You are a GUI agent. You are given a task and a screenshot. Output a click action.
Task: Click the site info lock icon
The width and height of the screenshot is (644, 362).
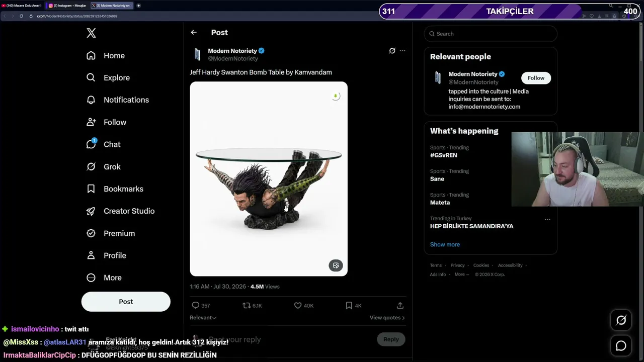[x=31, y=16]
